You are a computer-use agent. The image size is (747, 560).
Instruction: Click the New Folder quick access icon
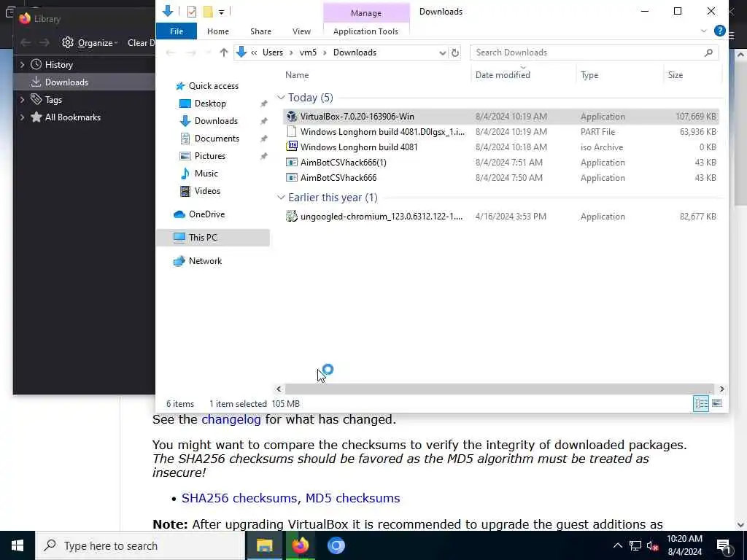click(x=208, y=12)
